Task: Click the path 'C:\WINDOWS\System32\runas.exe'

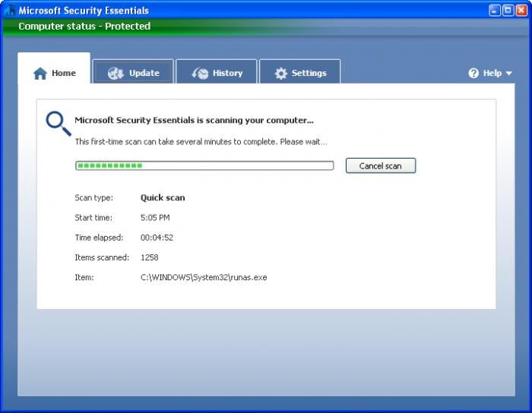Action: [204, 277]
